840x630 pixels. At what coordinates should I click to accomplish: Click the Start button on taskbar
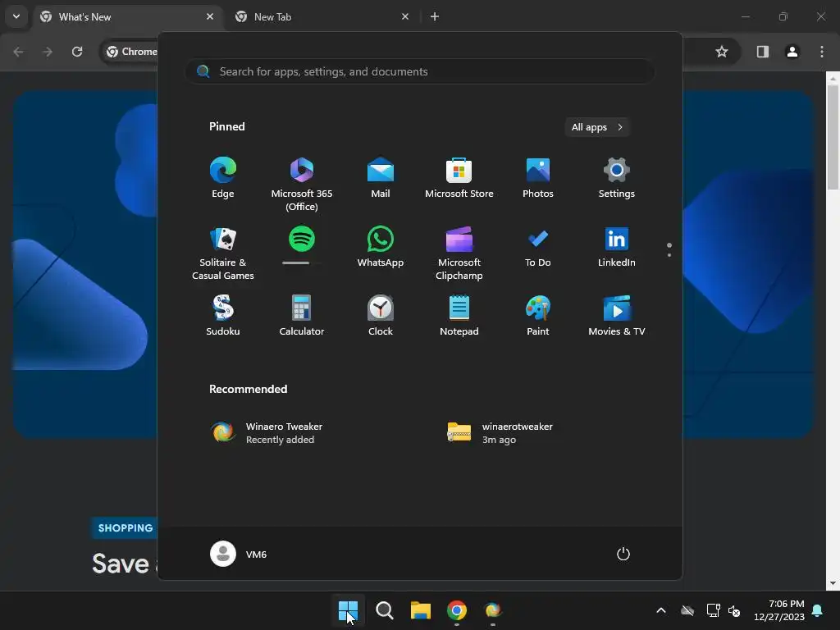pyautogui.click(x=348, y=610)
